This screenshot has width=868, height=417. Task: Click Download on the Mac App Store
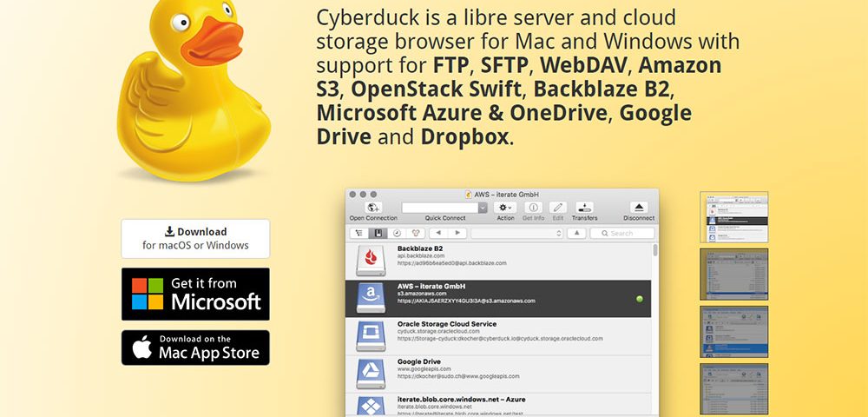[x=195, y=347]
